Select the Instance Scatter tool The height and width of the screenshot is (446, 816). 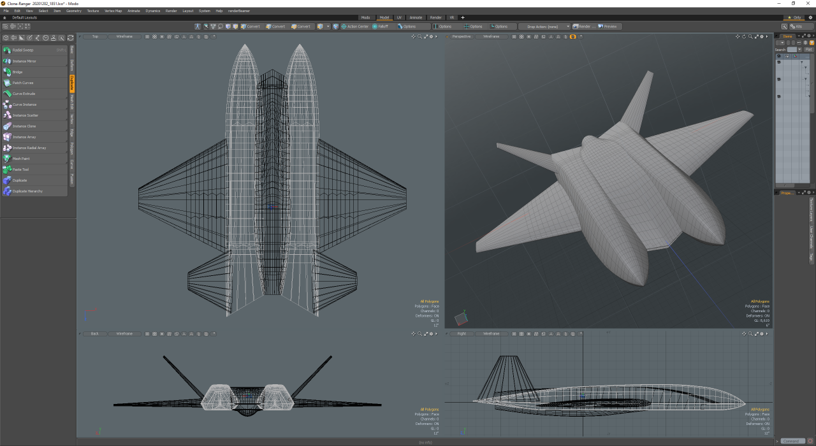click(25, 115)
